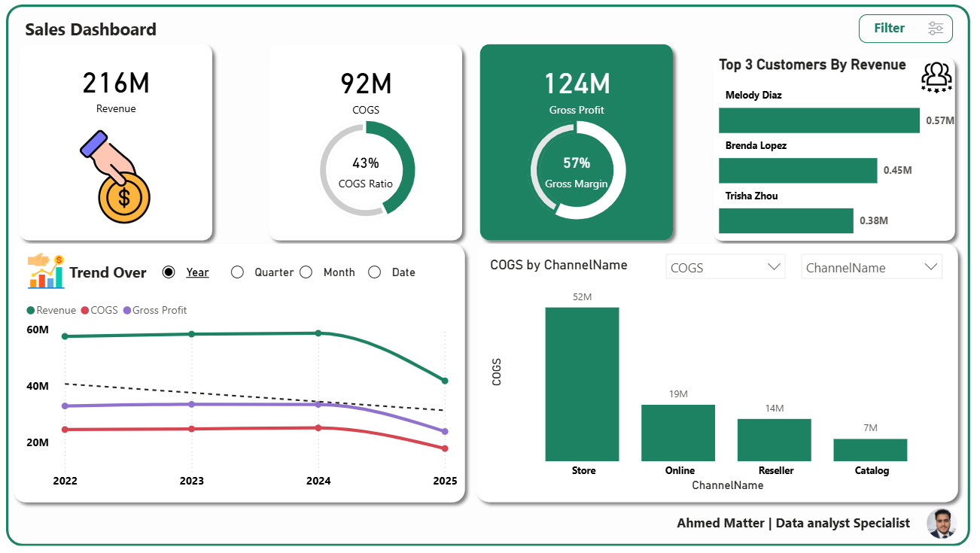Click the 43% COGS Ratio donut chart
Screen dimensions: 980x553
367,169
